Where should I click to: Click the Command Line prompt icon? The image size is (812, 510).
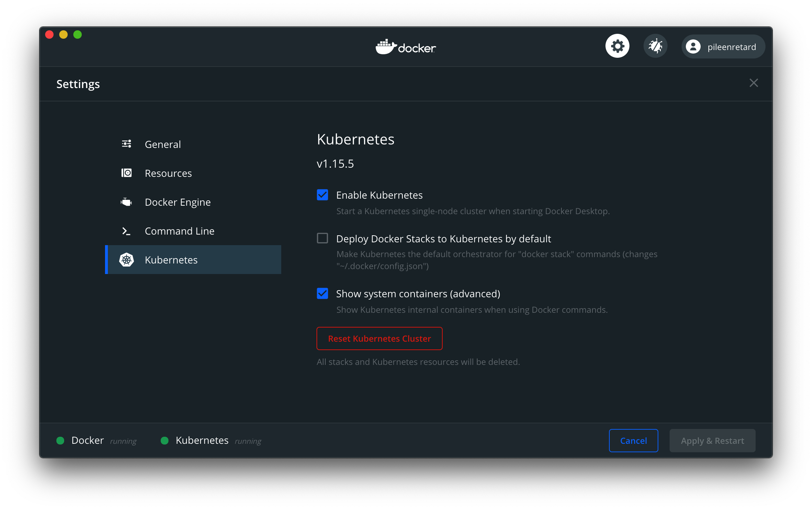click(x=126, y=231)
